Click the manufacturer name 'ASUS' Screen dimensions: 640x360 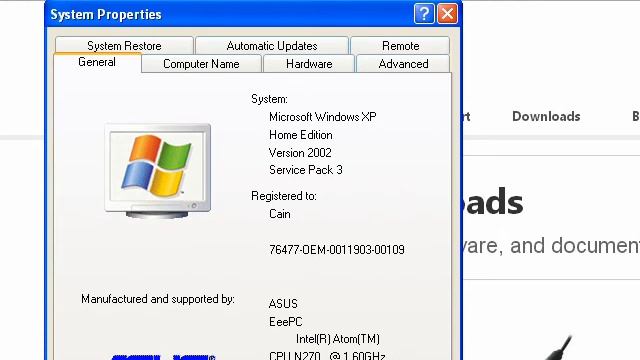pos(283,304)
